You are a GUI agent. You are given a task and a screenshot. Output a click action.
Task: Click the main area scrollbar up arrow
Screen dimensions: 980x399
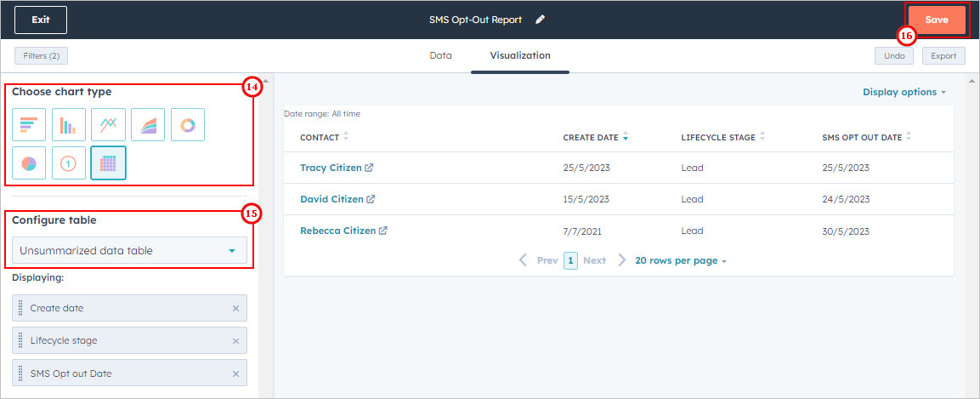point(972,82)
